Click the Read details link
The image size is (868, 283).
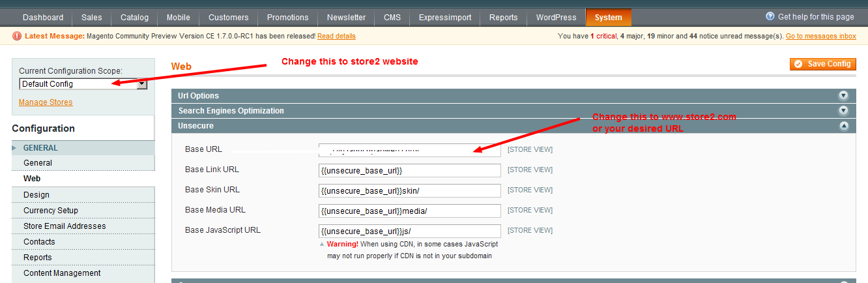[336, 37]
